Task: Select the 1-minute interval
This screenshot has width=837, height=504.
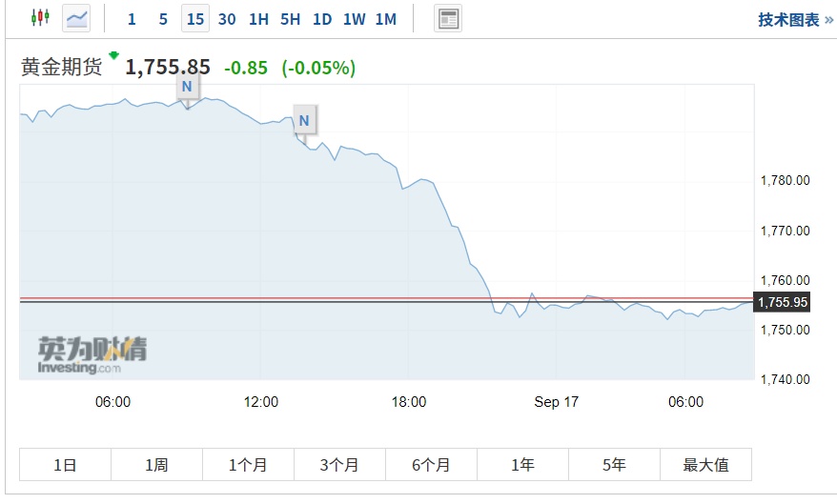Action: coord(132,19)
